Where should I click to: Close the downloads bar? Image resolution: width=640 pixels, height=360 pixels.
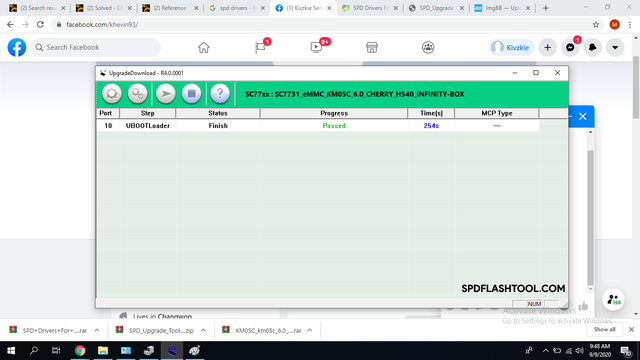[631, 329]
